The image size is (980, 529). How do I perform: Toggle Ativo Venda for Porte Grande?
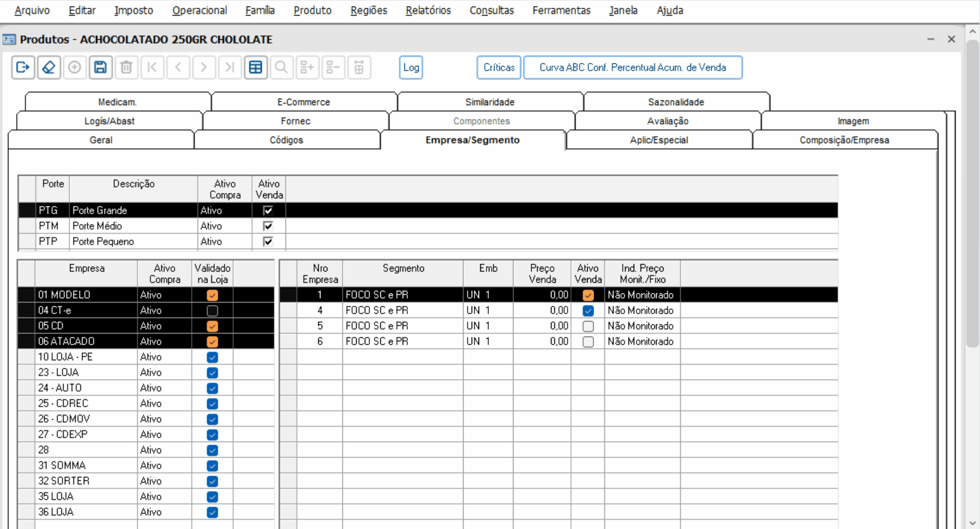point(268,211)
